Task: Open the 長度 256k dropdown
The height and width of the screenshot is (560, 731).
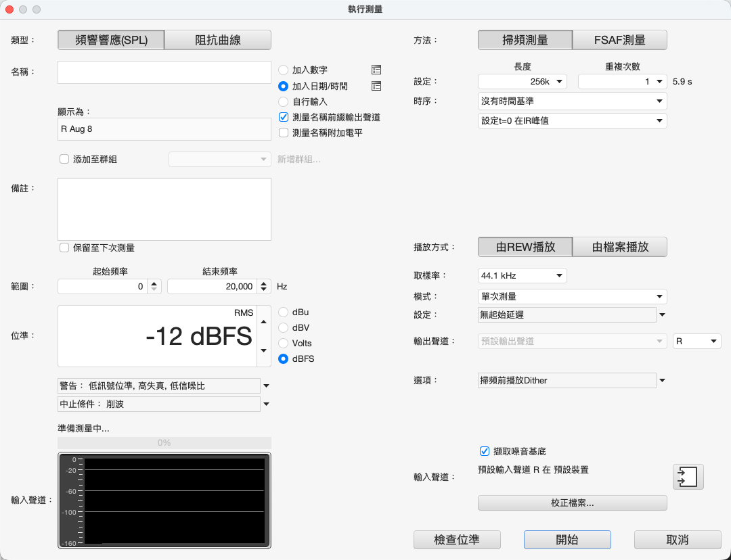Action: point(522,82)
